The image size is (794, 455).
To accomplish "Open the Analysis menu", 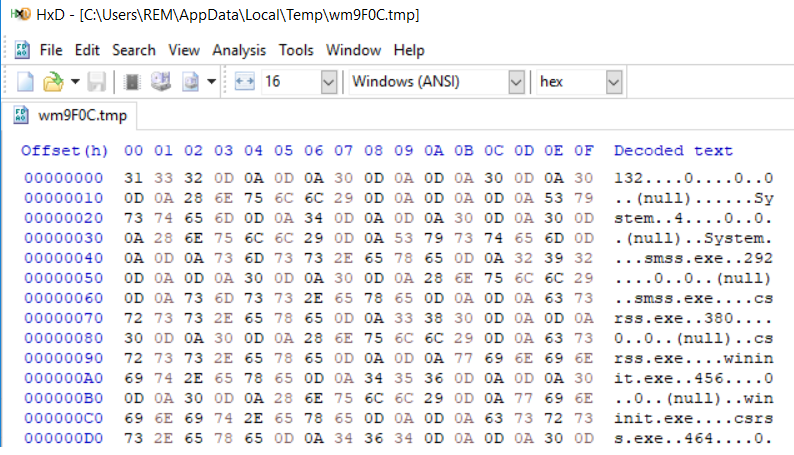I will pos(239,50).
